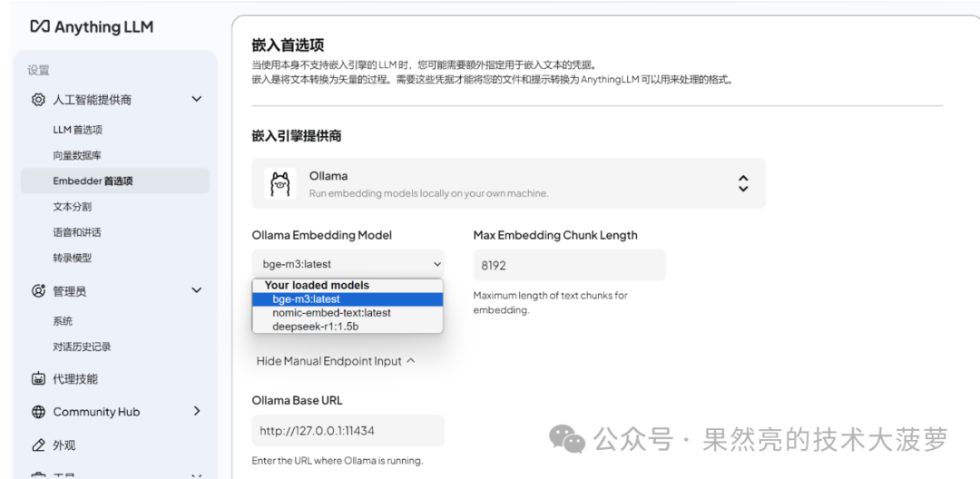Viewport: 980px width, 479px height.
Task: Click the Community Hub globe icon
Action: click(38, 412)
